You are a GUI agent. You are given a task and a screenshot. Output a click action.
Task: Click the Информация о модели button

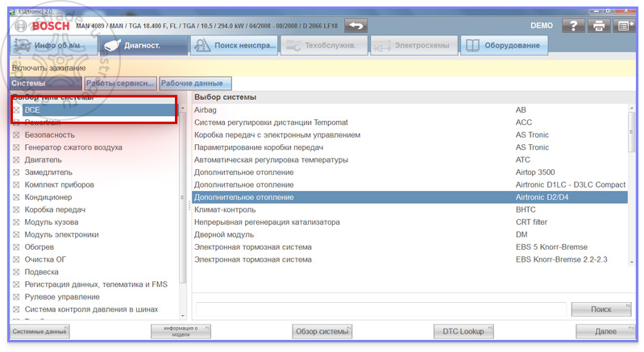[x=181, y=332]
